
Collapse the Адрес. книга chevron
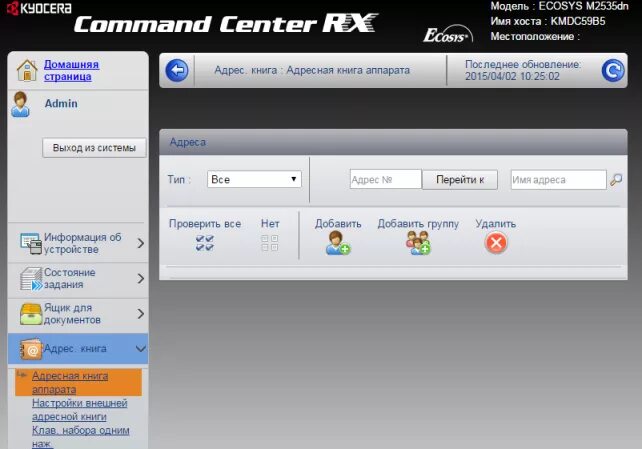point(140,349)
